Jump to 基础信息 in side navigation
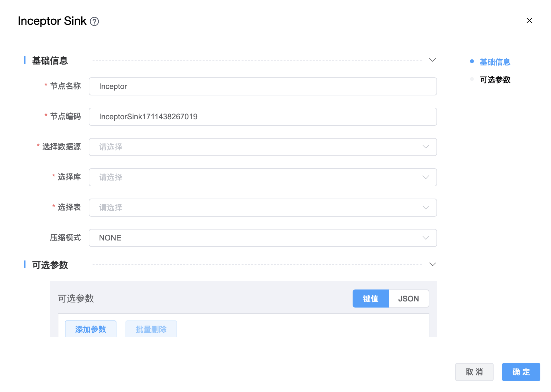This screenshot has height=392, width=551. [495, 62]
